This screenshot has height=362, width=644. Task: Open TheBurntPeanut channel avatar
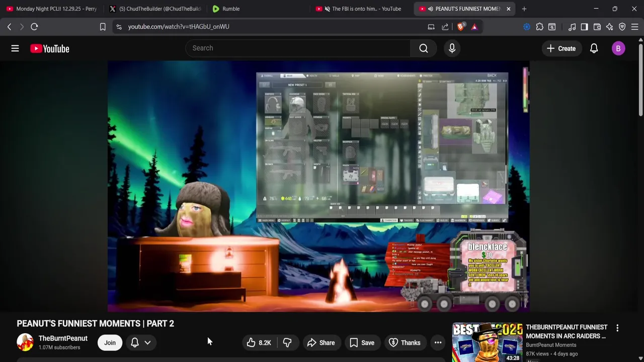[25, 342]
